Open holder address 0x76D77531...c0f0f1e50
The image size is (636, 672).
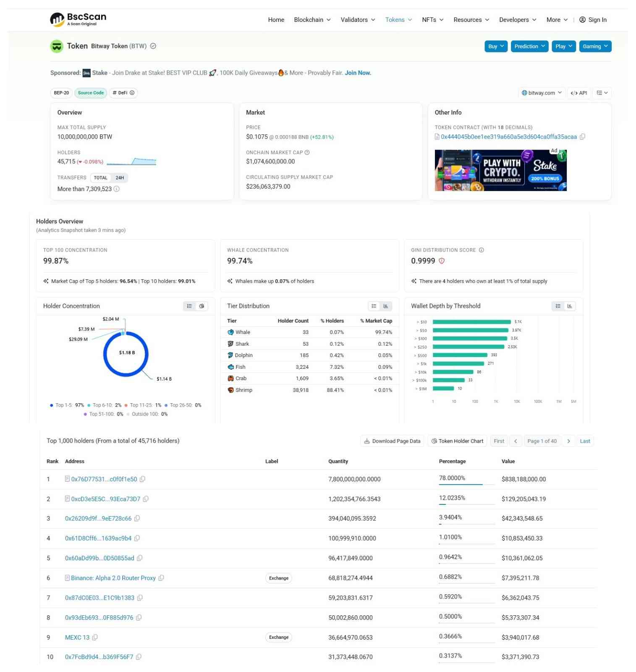[x=104, y=479]
